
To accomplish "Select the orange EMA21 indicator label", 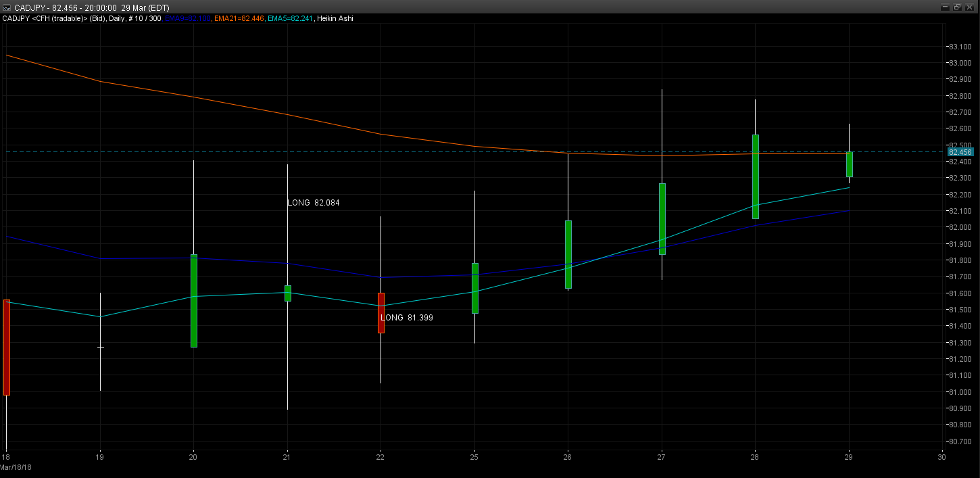I will coord(239,19).
